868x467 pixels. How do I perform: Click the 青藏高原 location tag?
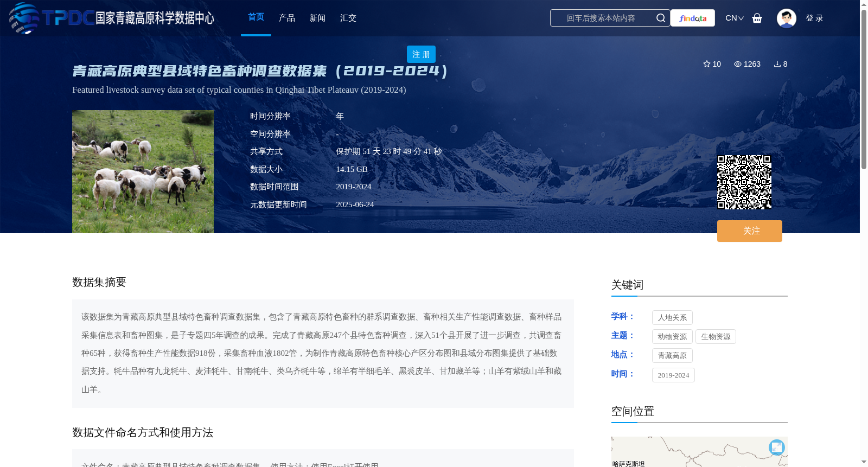point(672,355)
